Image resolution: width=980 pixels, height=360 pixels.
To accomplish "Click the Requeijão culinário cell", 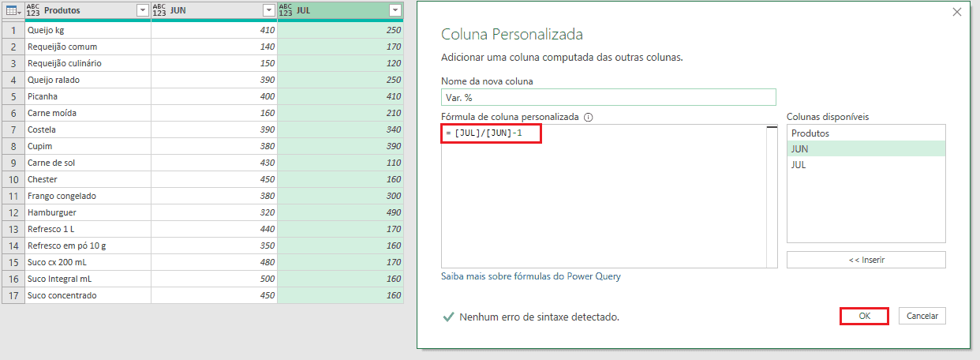I will [x=88, y=63].
